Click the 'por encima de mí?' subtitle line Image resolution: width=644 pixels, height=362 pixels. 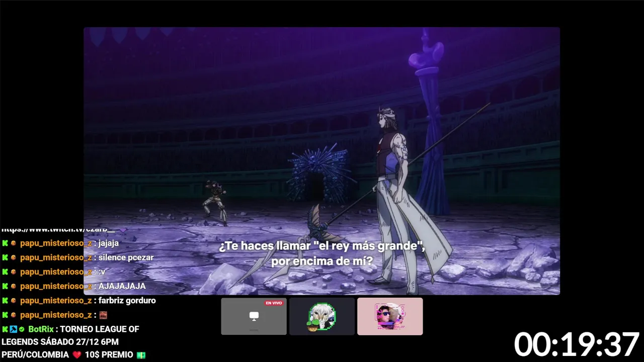tap(322, 261)
